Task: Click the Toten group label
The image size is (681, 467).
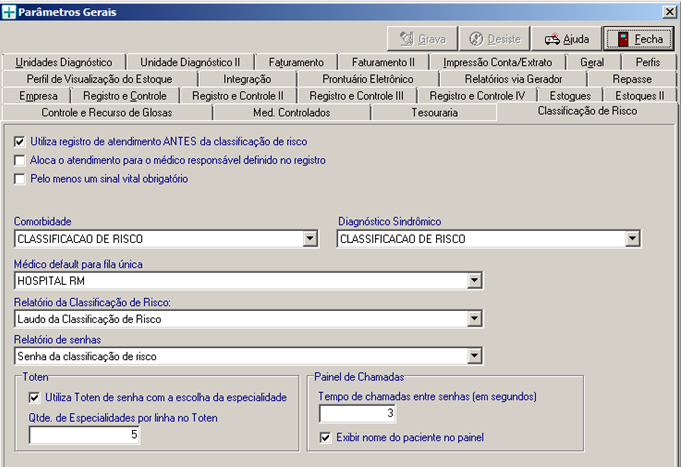Action: pyautogui.click(x=35, y=377)
